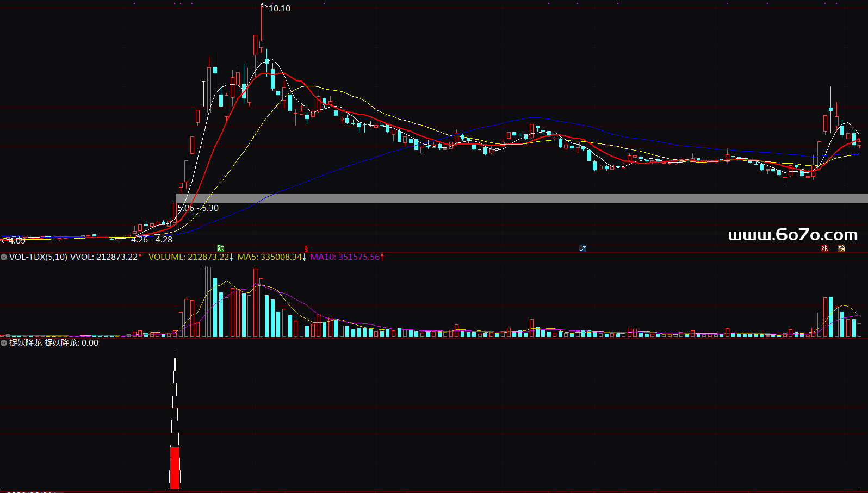
Task: Expand the 捉妖降龙 indicator dropdown
Action: 4,343
